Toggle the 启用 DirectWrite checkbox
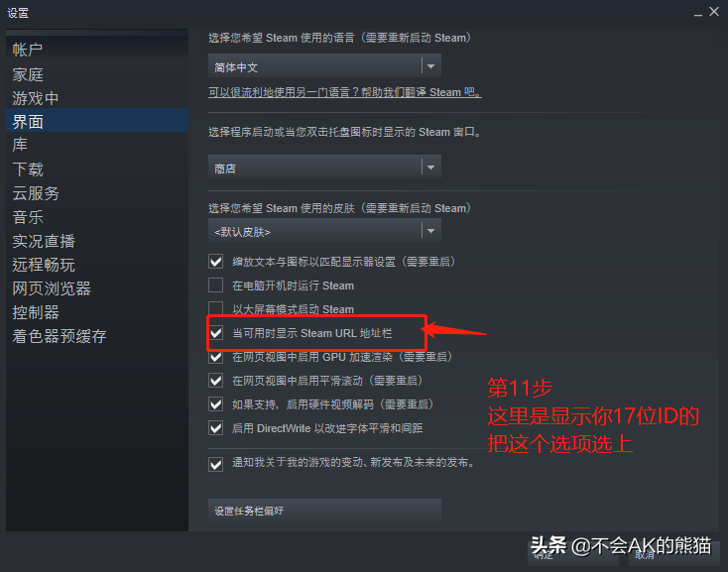 (x=216, y=427)
